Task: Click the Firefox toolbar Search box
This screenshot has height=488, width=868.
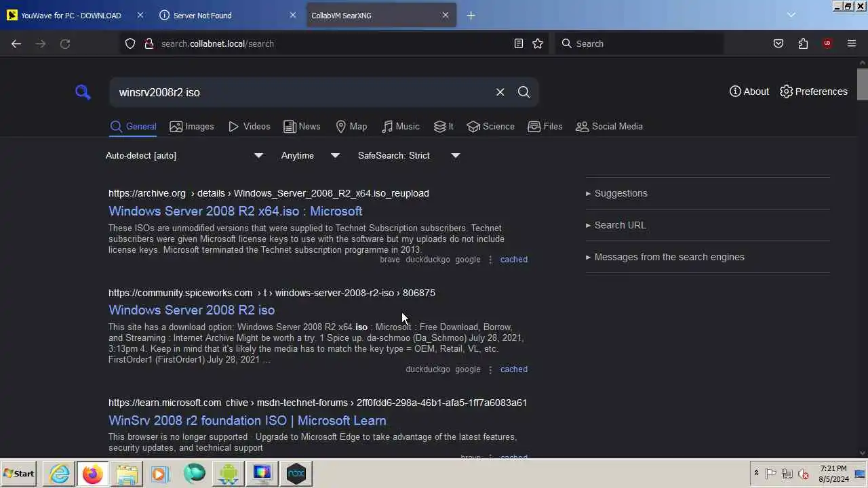Action: 639,43
